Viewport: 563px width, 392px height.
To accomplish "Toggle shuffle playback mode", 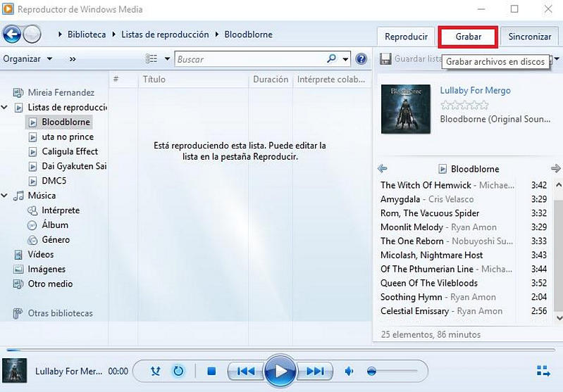I will 156,371.
